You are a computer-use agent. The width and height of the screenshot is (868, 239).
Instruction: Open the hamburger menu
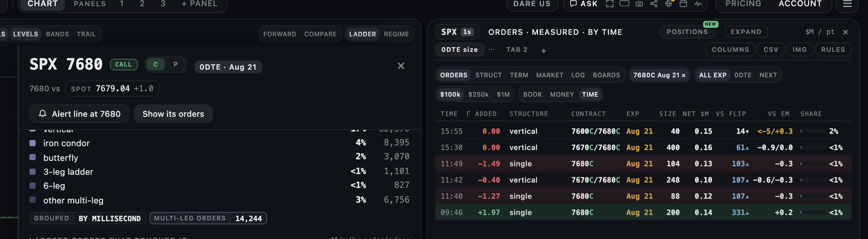tap(847, 4)
